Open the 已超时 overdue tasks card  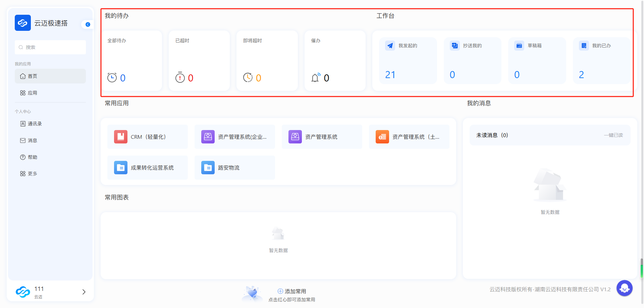pos(199,61)
